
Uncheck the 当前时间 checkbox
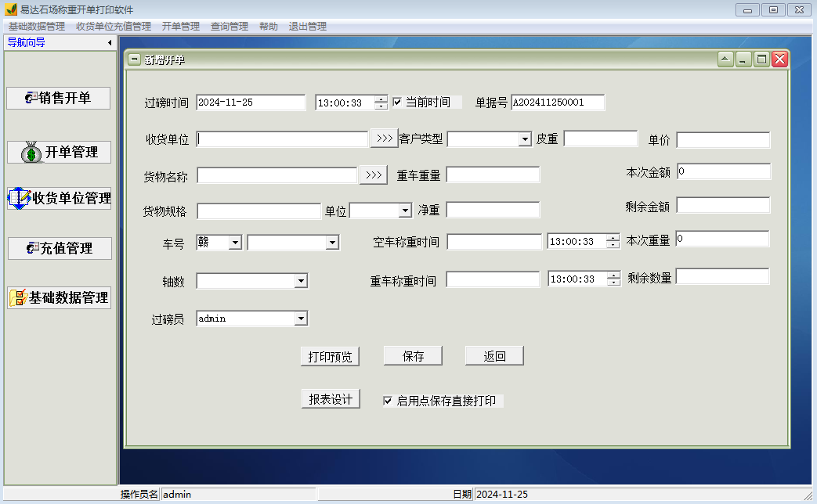[396, 102]
